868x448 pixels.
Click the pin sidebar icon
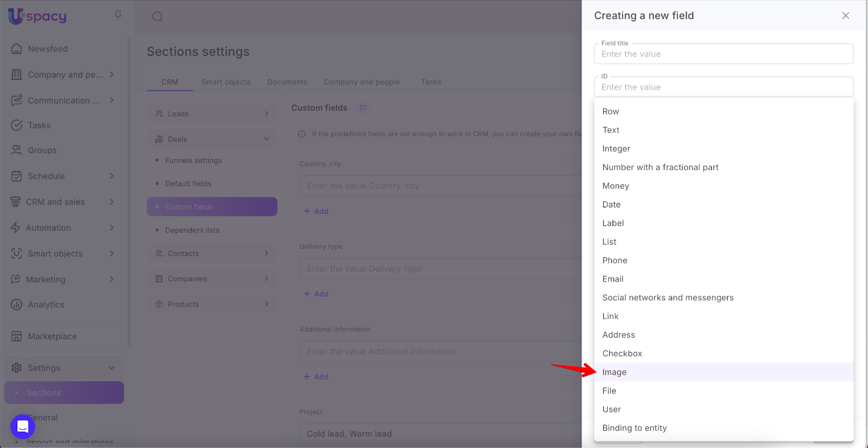tap(118, 15)
